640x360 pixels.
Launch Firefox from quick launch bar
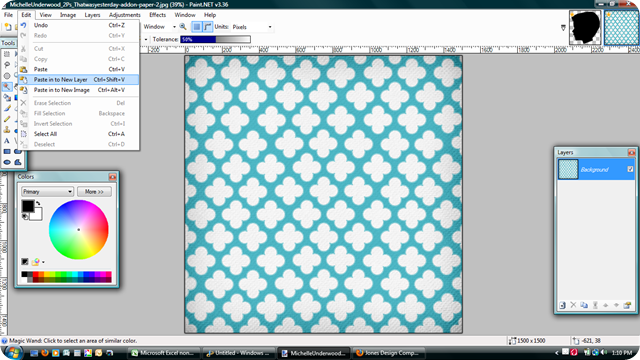[x=45, y=353]
